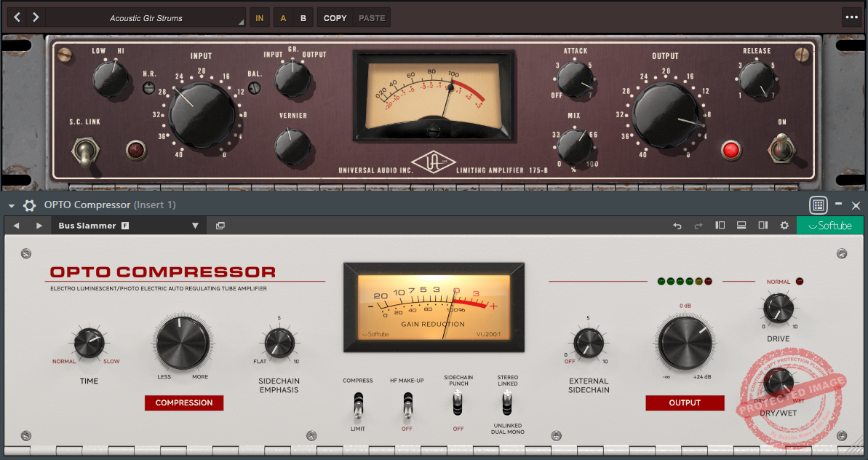Click the TIME knob

[x=89, y=344]
